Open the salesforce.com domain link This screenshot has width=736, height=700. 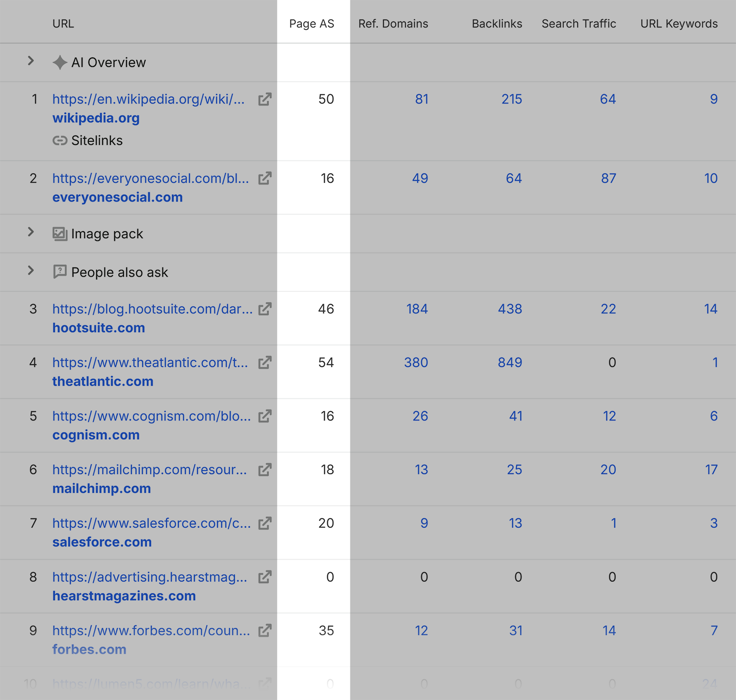pos(102,542)
